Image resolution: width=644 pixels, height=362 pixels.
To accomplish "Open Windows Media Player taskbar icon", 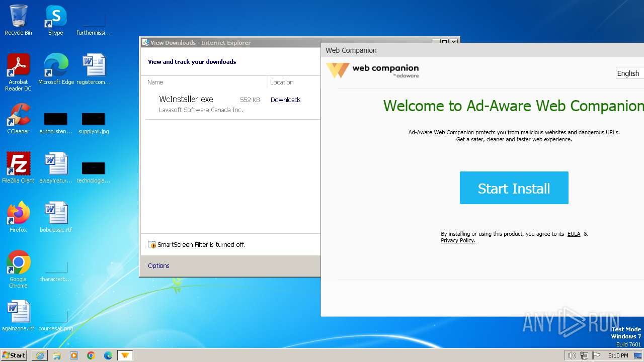I will 74,355.
